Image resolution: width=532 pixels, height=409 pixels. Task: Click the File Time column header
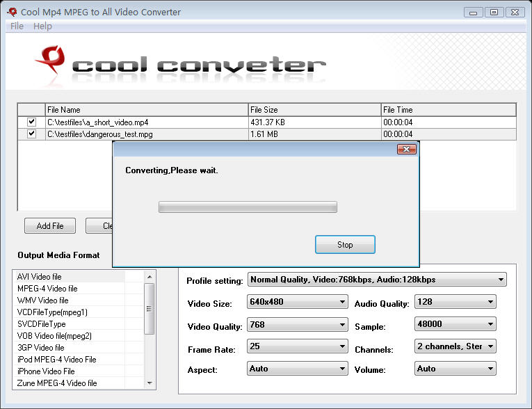pyautogui.click(x=449, y=110)
